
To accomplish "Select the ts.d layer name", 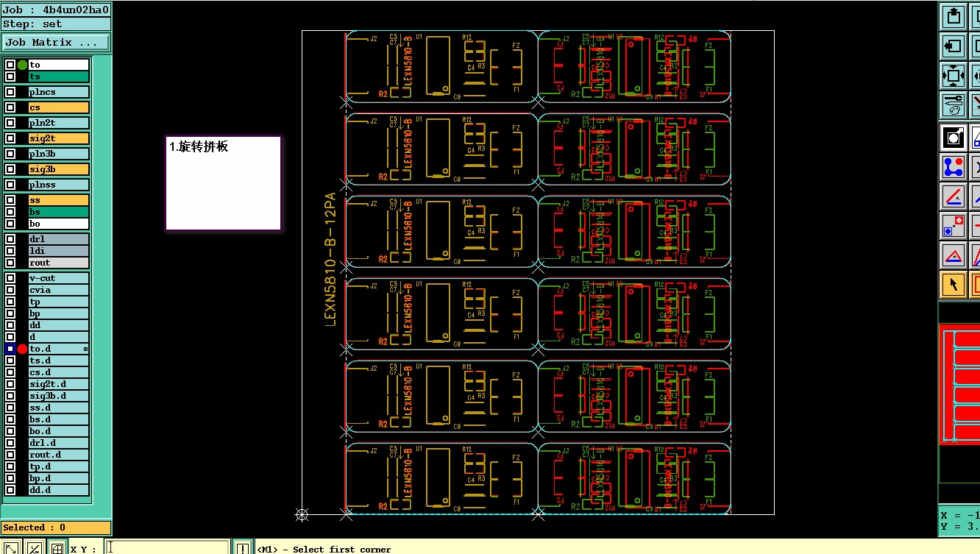I will [x=59, y=361].
